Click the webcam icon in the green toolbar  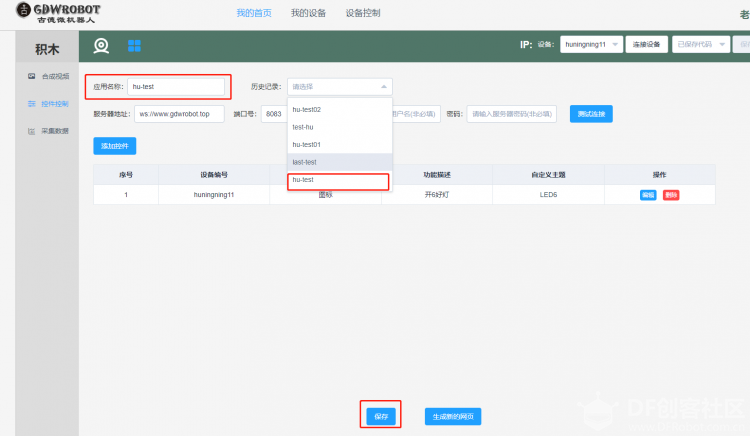click(x=101, y=46)
